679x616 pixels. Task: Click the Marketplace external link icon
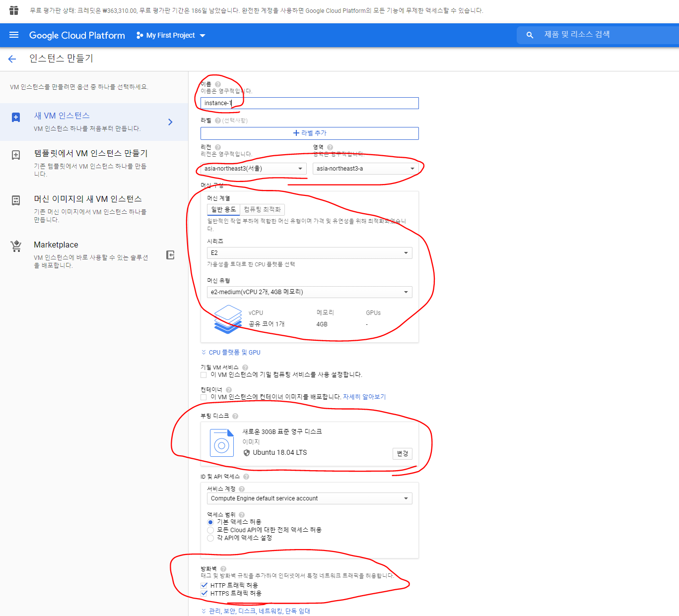(x=170, y=255)
